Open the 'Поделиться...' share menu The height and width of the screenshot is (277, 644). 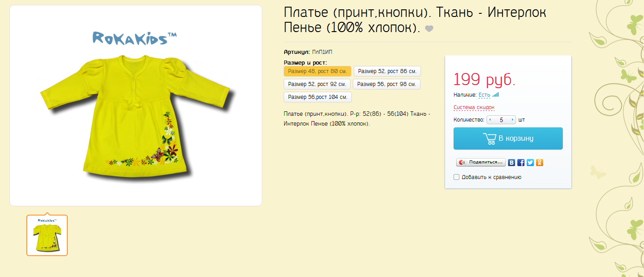pyautogui.click(x=481, y=163)
